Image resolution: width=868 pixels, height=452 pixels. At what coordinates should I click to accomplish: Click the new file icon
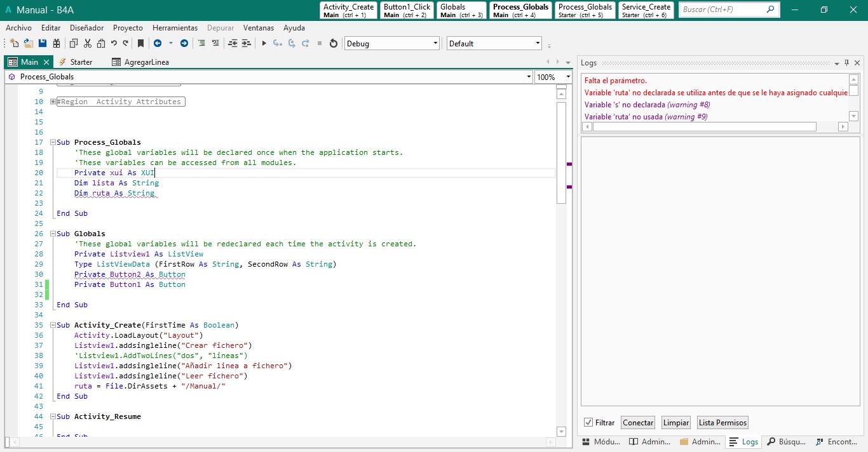(x=14, y=44)
